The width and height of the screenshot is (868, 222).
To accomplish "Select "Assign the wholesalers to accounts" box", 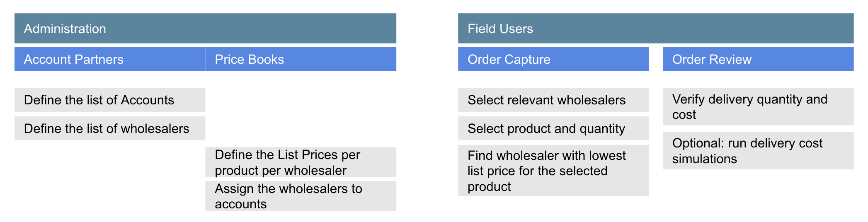I will click(x=301, y=196).
